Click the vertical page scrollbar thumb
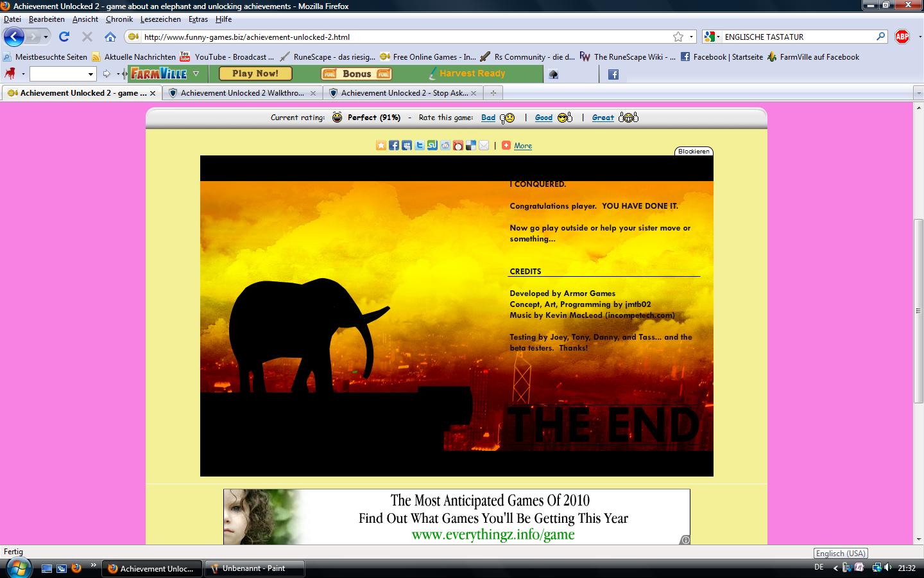Image resolution: width=924 pixels, height=578 pixels. [918, 311]
